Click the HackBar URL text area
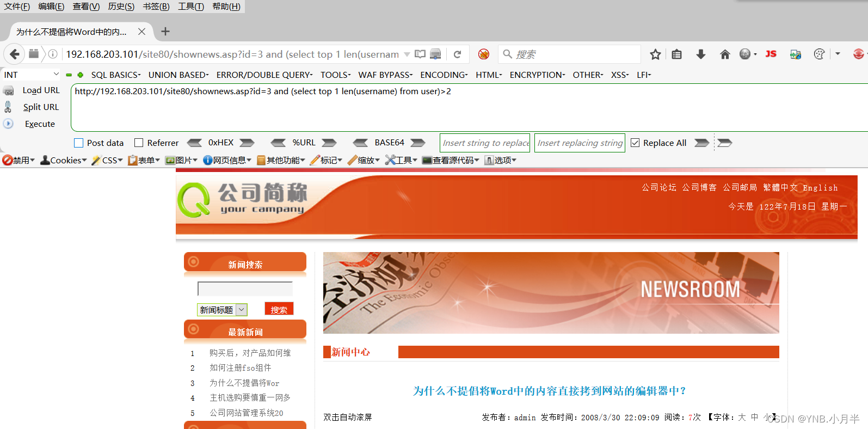This screenshot has width=868, height=429. coord(469,108)
